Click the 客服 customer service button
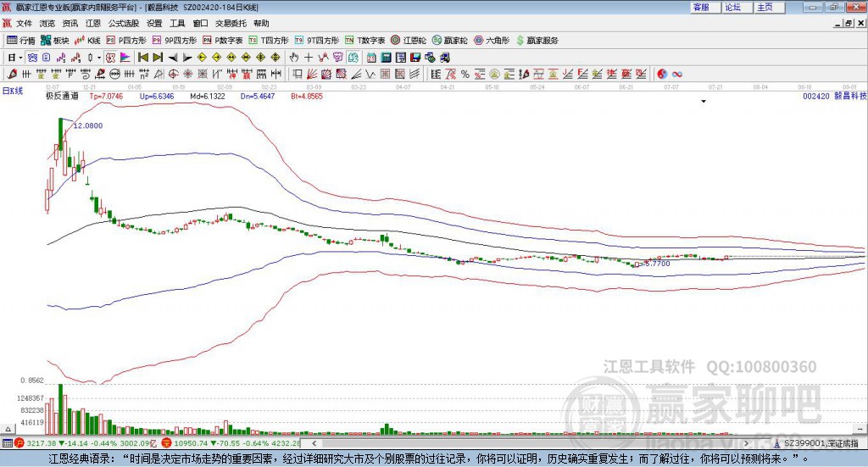The image size is (868, 467). 704,7
